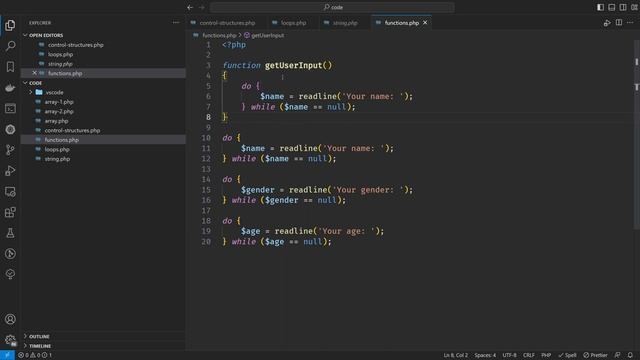The height and width of the screenshot is (360, 640).
Task: Open the Source Control view
Action: click(10, 150)
